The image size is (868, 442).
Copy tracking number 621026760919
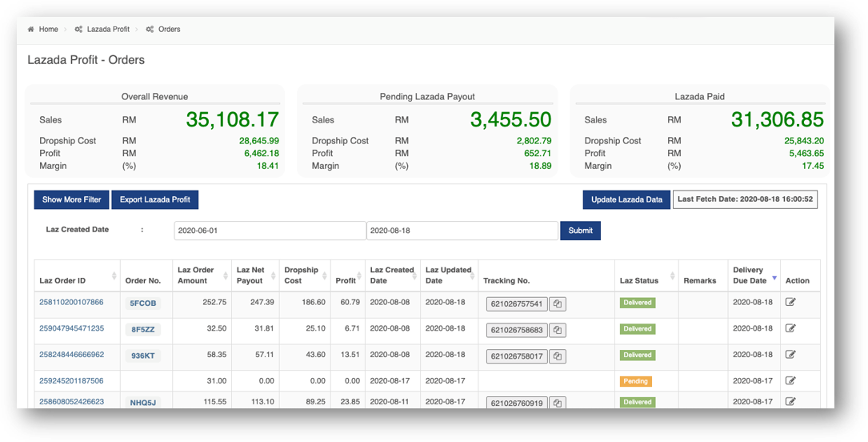(x=558, y=404)
